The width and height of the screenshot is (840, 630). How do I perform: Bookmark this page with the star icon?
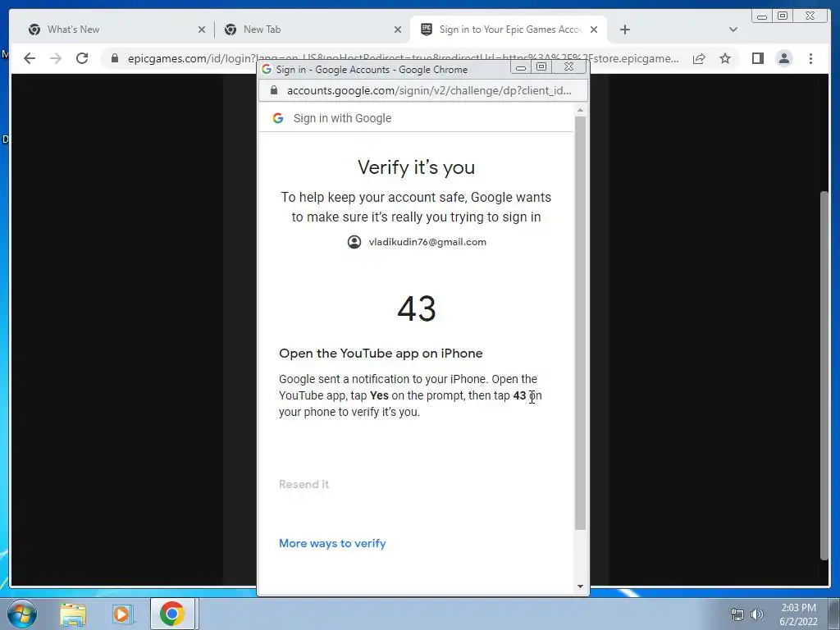[725, 58]
